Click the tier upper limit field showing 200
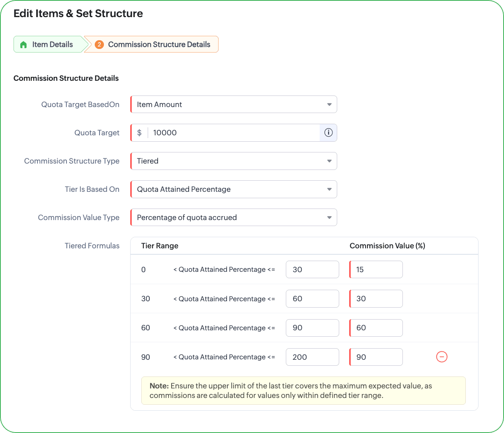504x433 pixels. pos(313,357)
